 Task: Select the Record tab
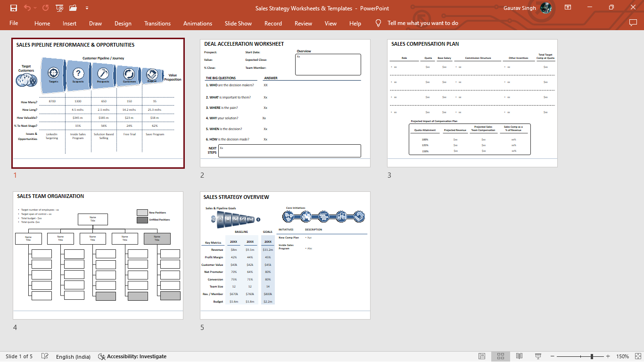point(273,23)
